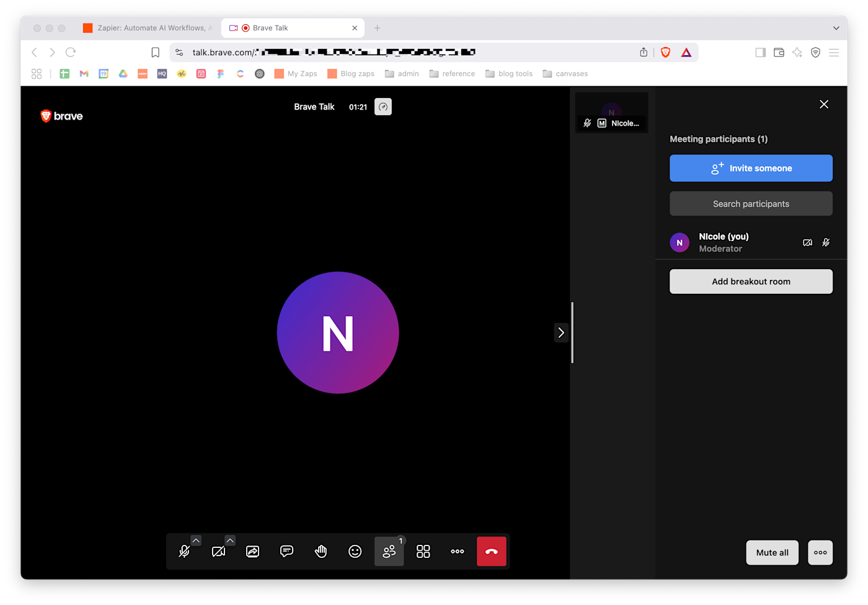868x605 pixels.
Task: Share this page from address bar
Action: point(644,53)
